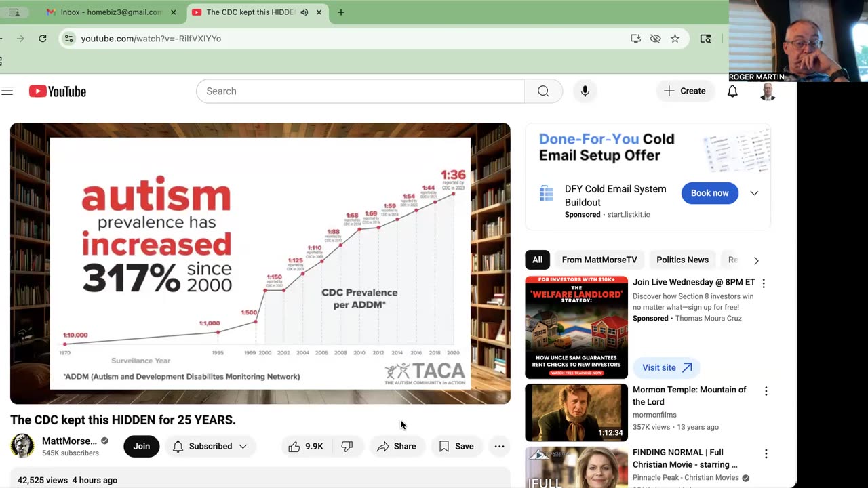868x488 pixels.
Task: Select the Politics News chip
Action: (682, 260)
